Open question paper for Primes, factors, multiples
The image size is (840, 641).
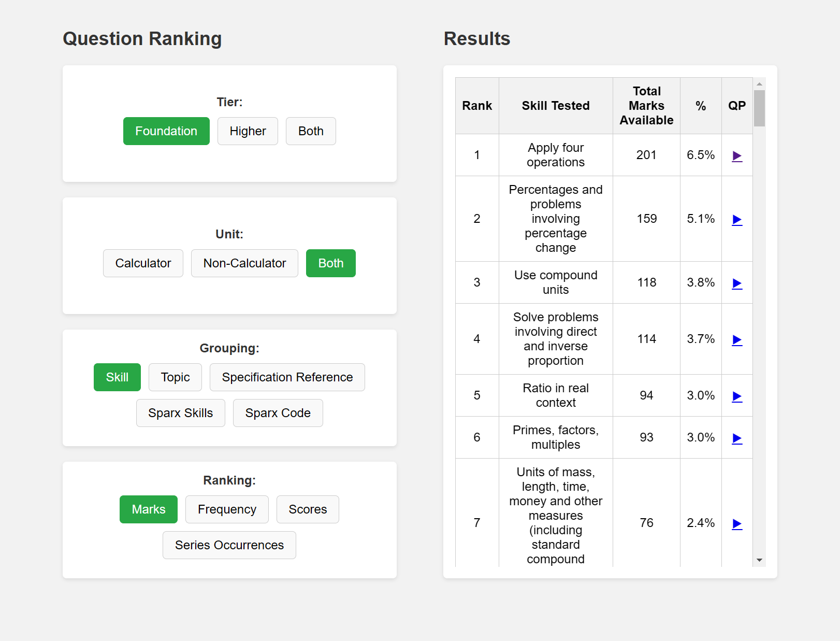pos(736,438)
